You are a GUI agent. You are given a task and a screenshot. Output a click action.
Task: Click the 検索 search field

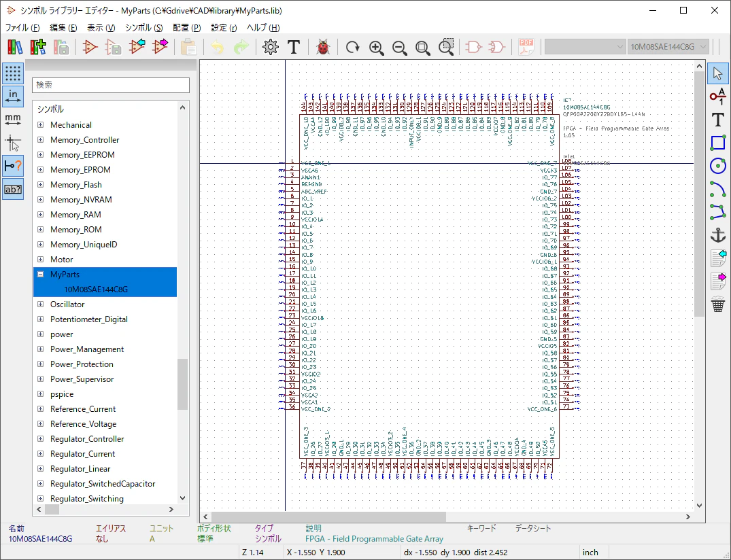111,85
